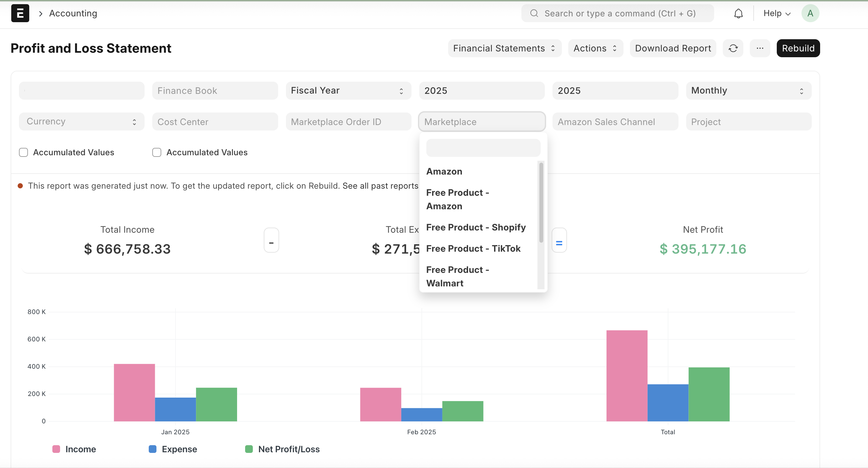
Task: Enable the first Accumulated Values checkbox
Action: 23,152
